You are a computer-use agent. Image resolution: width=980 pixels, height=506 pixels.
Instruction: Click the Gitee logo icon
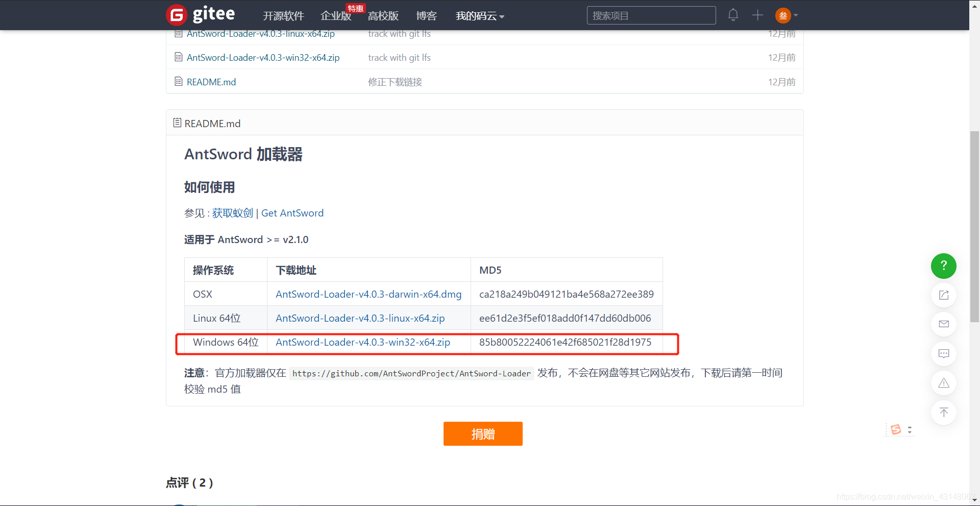pyautogui.click(x=177, y=15)
